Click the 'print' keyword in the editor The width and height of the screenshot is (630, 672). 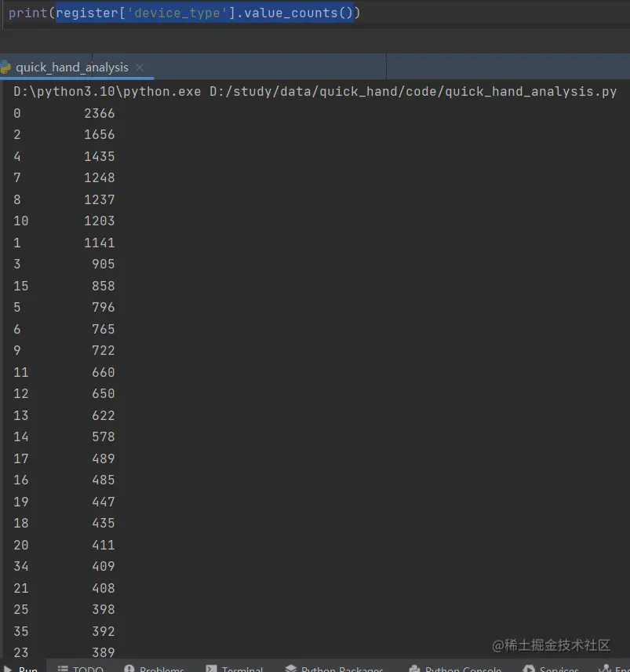[27, 13]
